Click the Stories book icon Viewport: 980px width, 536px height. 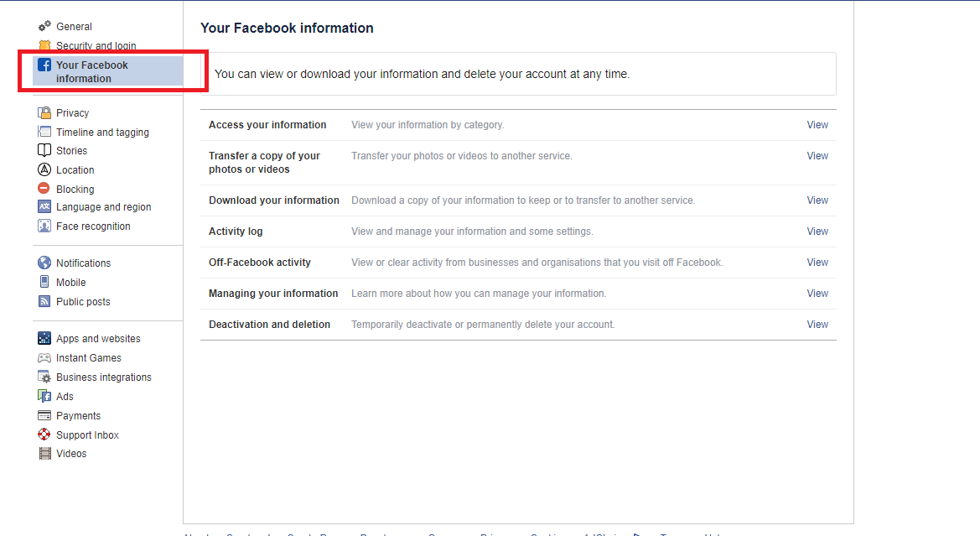(x=44, y=150)
